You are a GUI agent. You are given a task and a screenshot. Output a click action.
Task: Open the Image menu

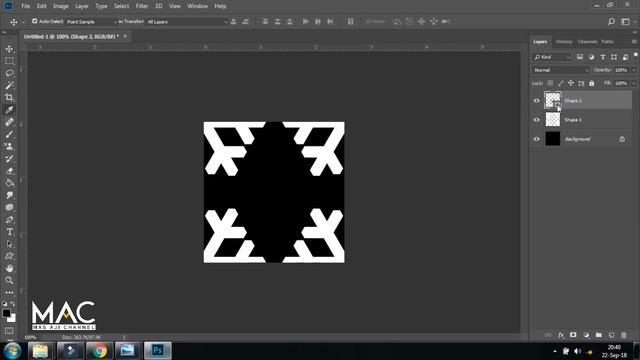61,6
